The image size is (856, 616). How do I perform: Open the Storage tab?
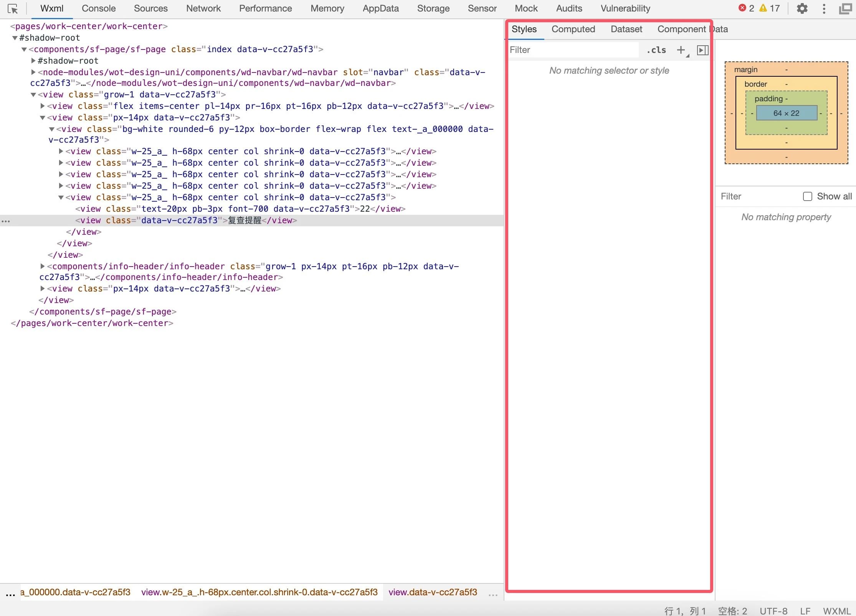click(x=433, y=8)
